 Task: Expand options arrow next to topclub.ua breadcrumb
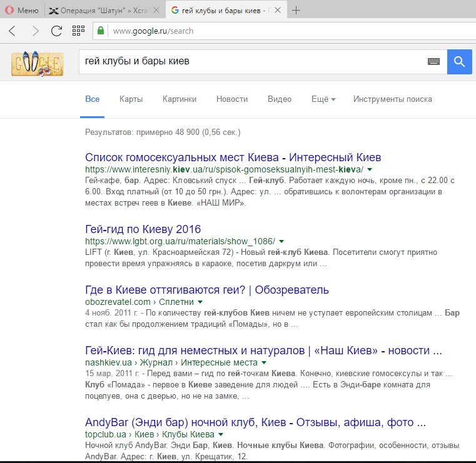click(x=221, y=434)
